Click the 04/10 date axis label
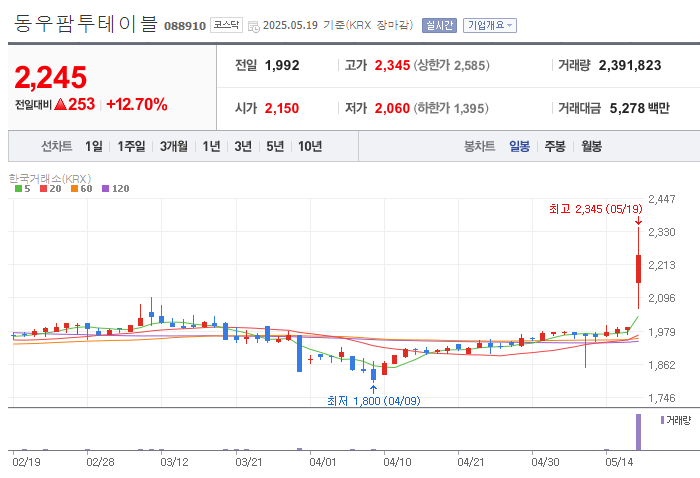The height and width of the screenshot is (478, 700). pyautogui.click(x=397, y=462)
